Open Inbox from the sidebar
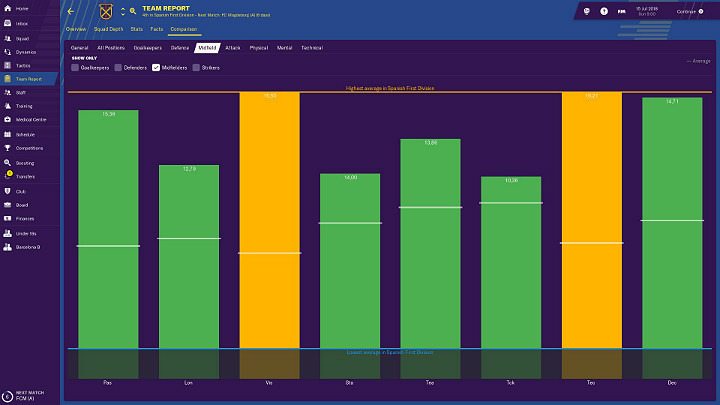Image resolution: width=720 pixels, height=405 pixels. [x=22, y=22]
